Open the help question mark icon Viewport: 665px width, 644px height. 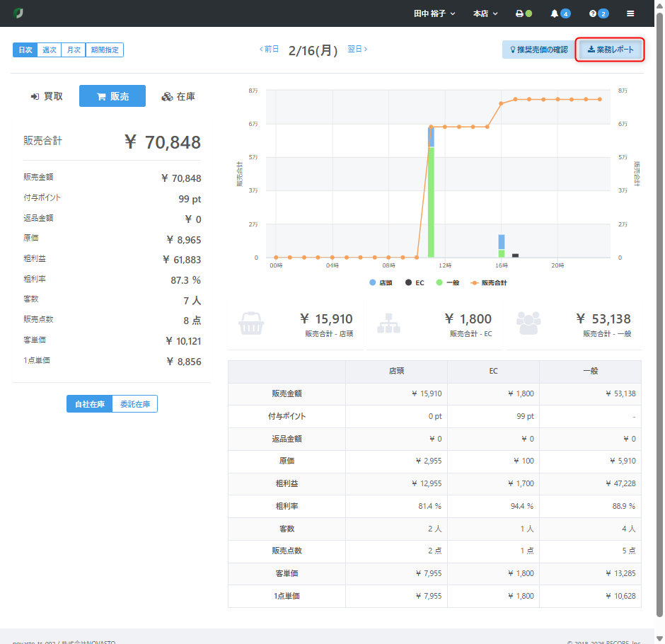tap(592, 13)
